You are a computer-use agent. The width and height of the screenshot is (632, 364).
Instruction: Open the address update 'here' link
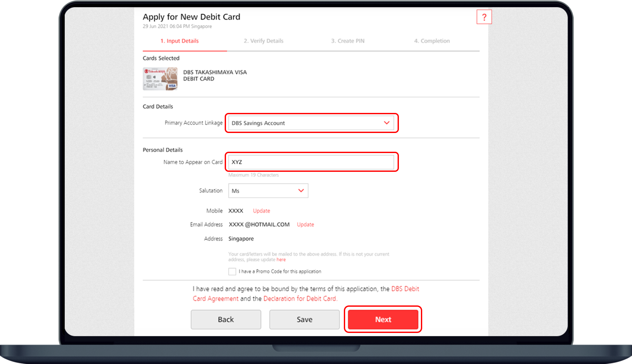(281, 259)
